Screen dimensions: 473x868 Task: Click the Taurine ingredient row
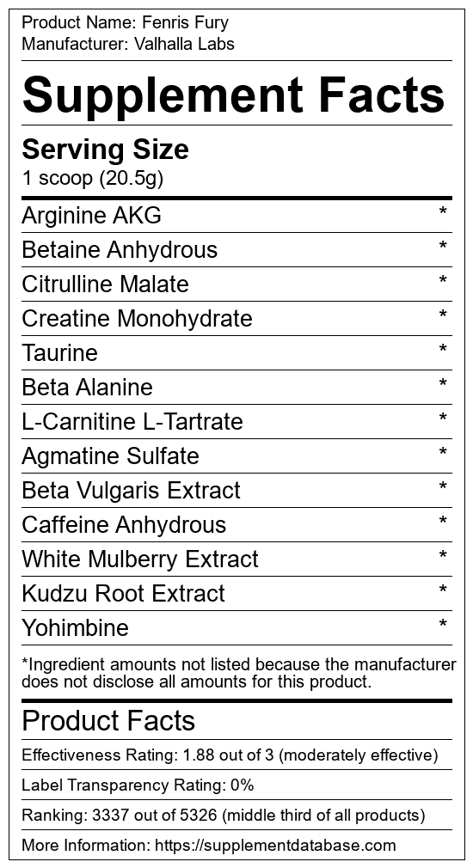(x=237, y=352)
